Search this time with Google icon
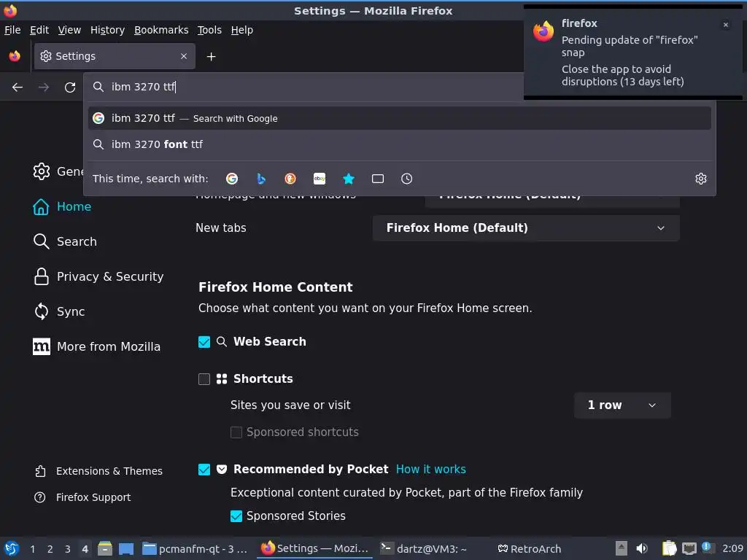Image resolution: width=747 pixels, height=560 pixels. click(232, 179)
